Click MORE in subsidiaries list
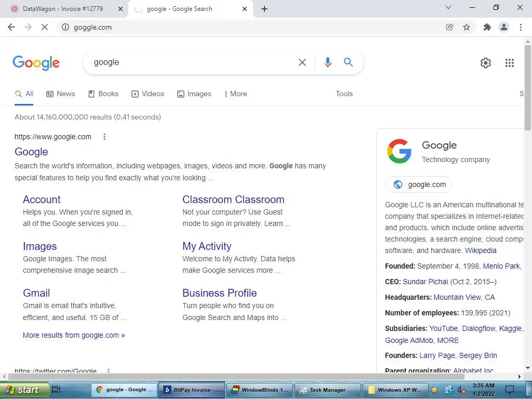This screenshot has height=399, width=532. point(448,341)
